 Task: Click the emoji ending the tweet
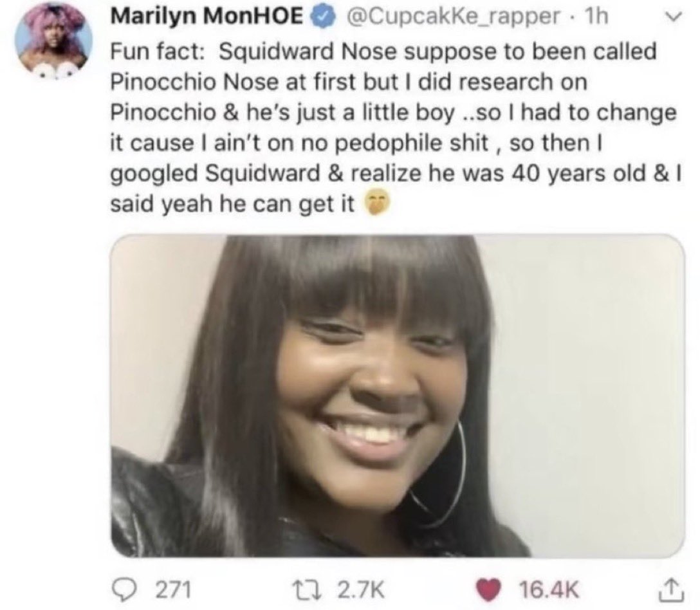click(378, 204)
